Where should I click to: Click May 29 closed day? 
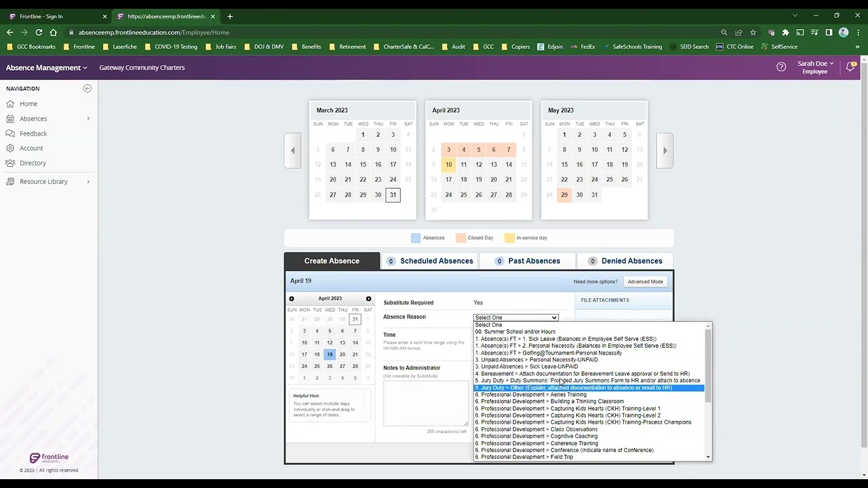(x=564, y=195)
